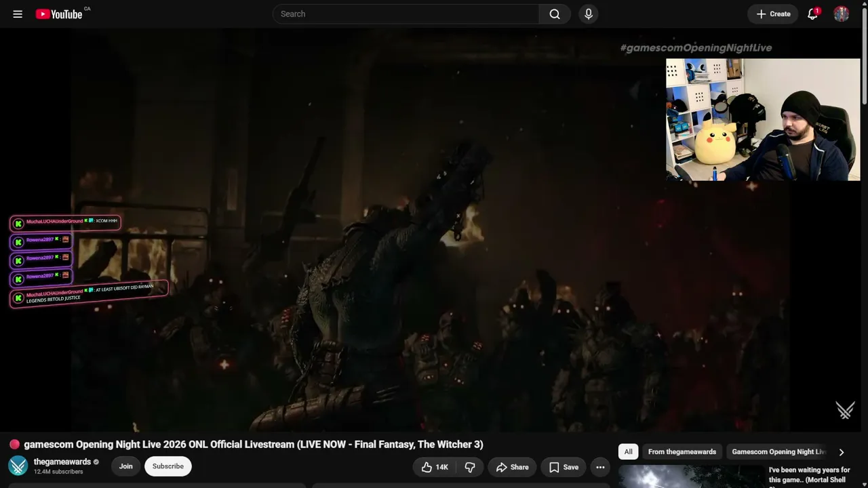Open the Mortal Shell recommended video thumbnail
This screenshot has height=488, width=868.
click(x=691, y=476)
